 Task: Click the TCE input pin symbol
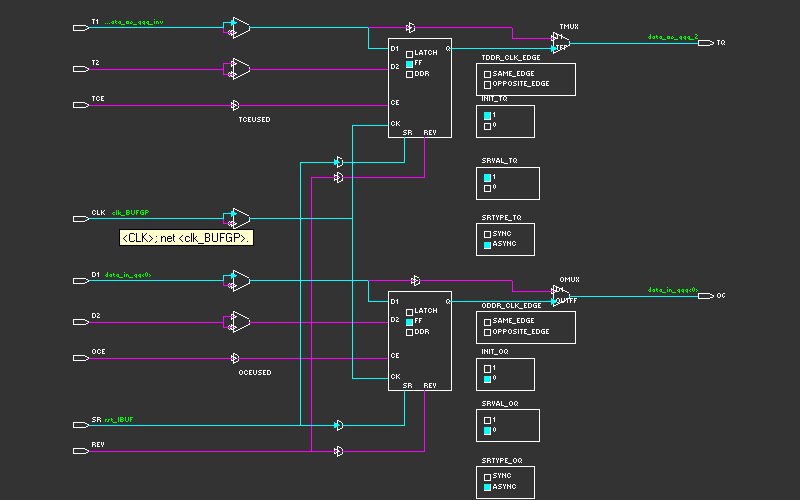(x=81, y=105)
